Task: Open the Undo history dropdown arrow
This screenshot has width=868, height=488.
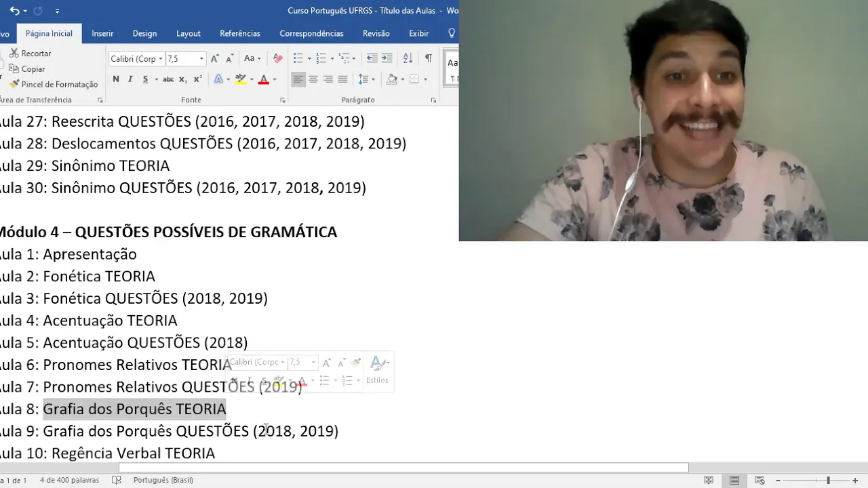Action: coord(25,12)
